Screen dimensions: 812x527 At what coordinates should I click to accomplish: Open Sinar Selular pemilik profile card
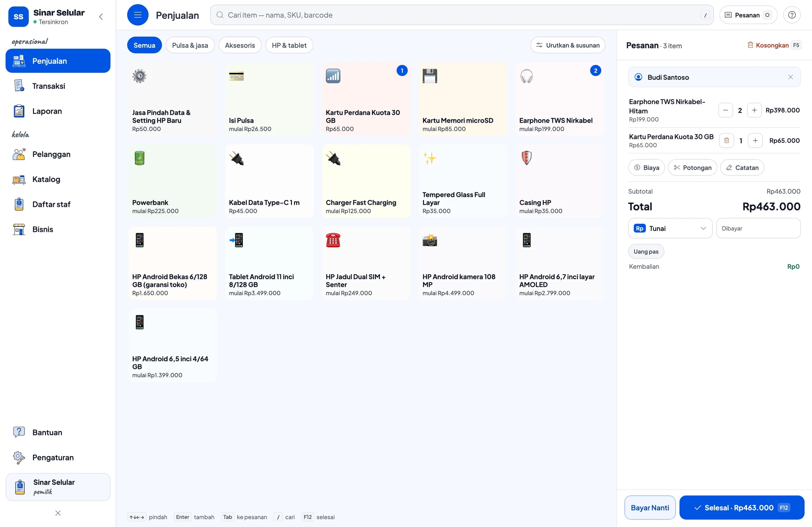click(58, 487)
